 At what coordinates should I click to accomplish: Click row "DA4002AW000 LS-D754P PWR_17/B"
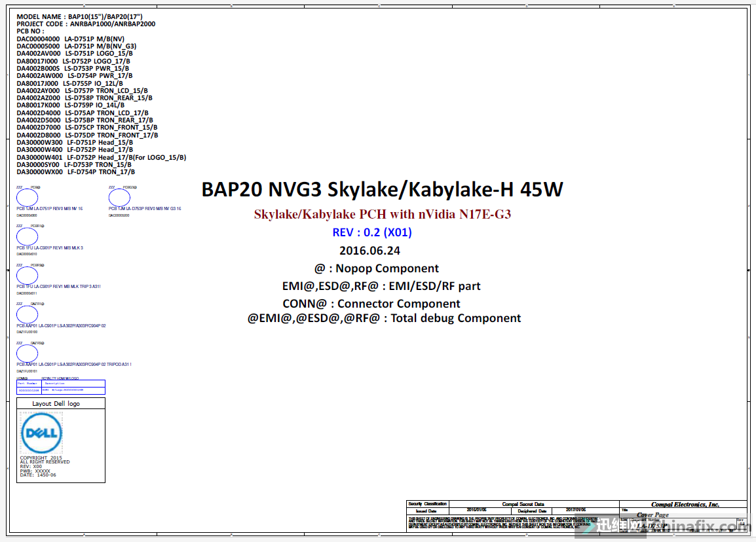[x=74, y=76]
